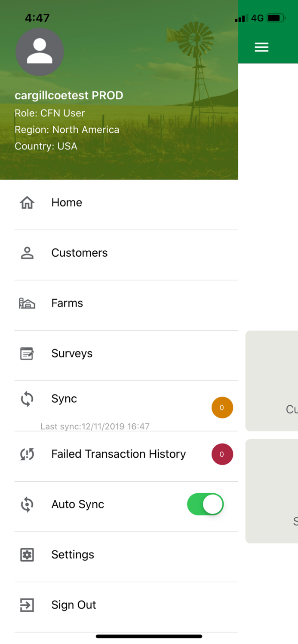Click the hamburger menu icon

point(261,47)
